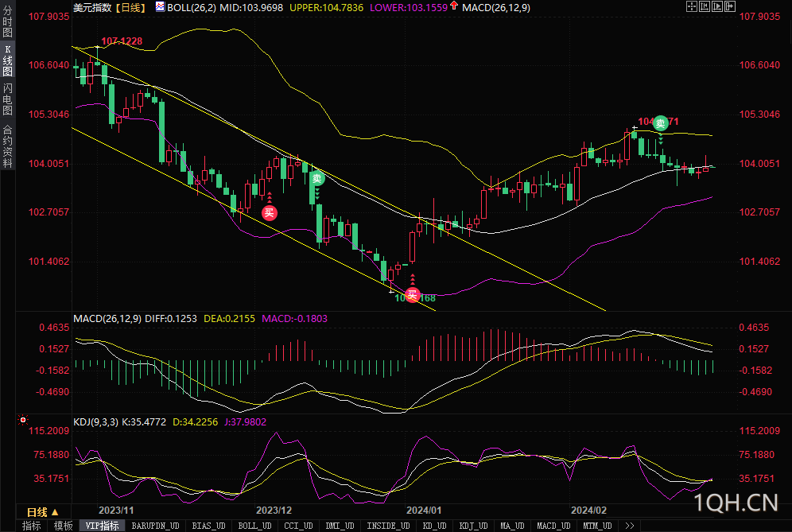Viewport: 792px width, 532px height.
Task: Click the panel export arrow icon
Action: (x=730, y=6)
